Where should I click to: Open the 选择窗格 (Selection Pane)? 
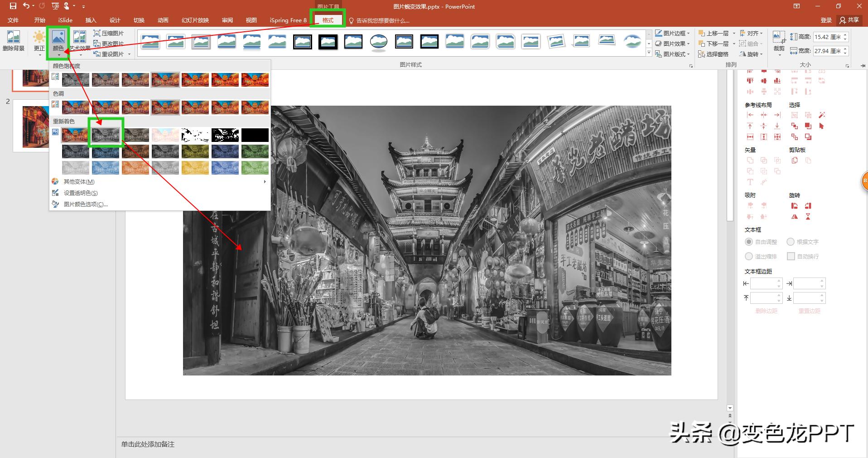[714, 54]
